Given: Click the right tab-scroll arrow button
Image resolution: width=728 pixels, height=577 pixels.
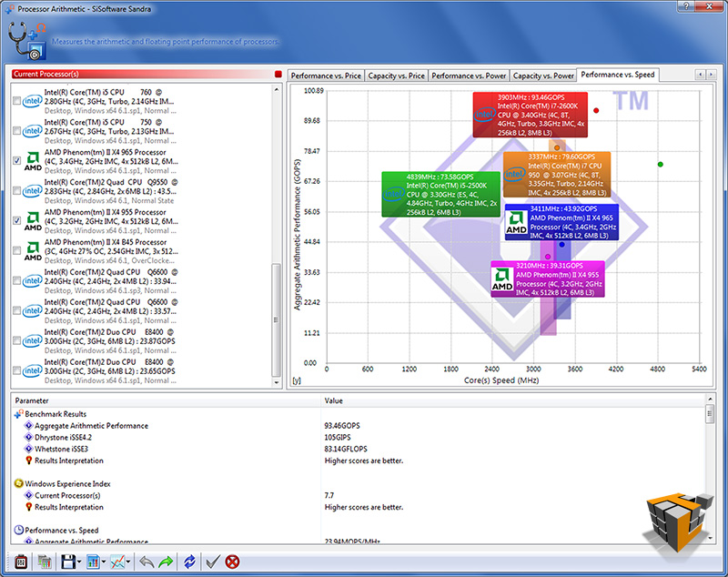Looking at the screenshot, I should click(x=711, y=75).
